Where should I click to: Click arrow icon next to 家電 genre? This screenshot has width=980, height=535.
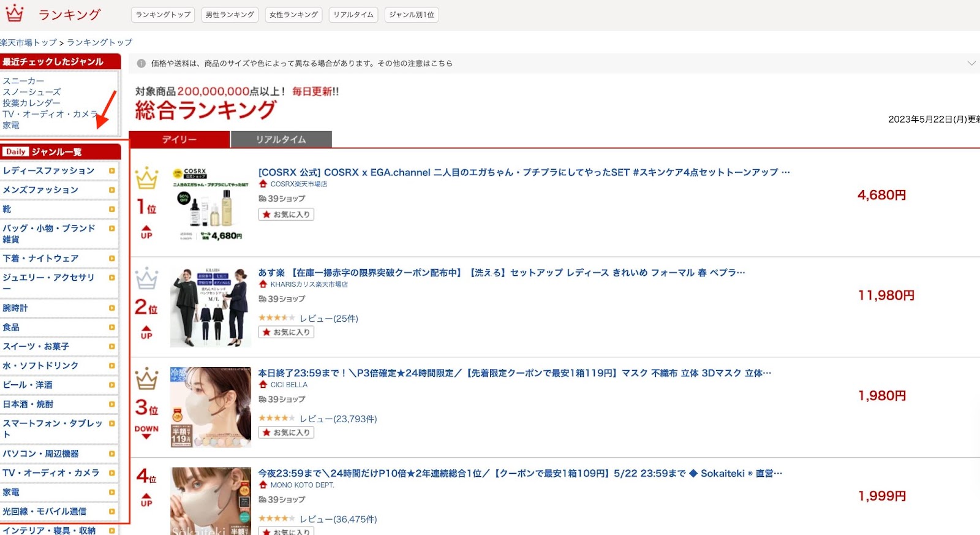click(x=111, y=492)
